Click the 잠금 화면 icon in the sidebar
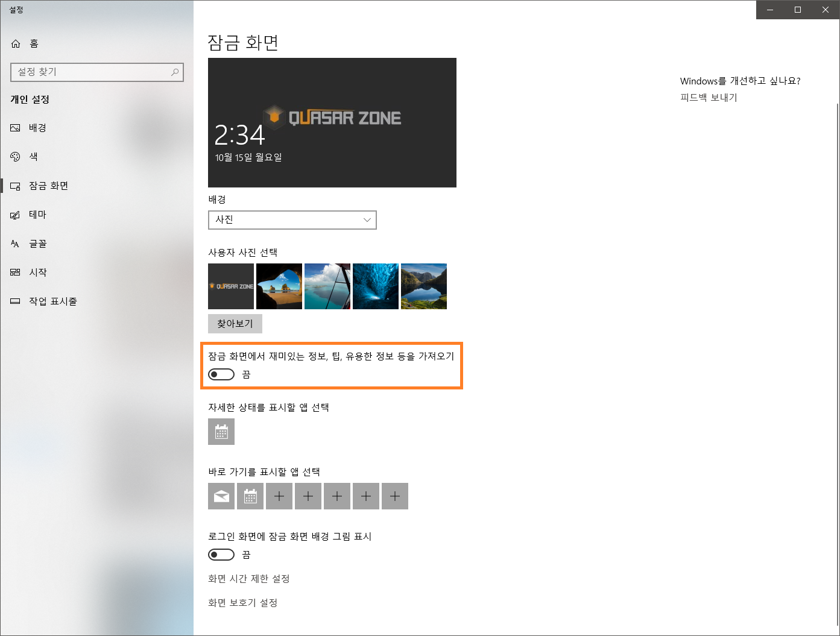 (x=16, y=186)
